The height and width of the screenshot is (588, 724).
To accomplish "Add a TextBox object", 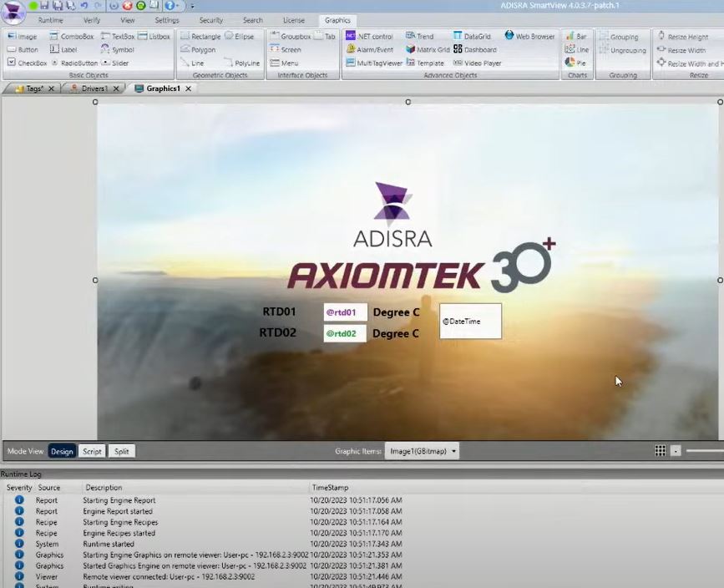I will (118, 36).
